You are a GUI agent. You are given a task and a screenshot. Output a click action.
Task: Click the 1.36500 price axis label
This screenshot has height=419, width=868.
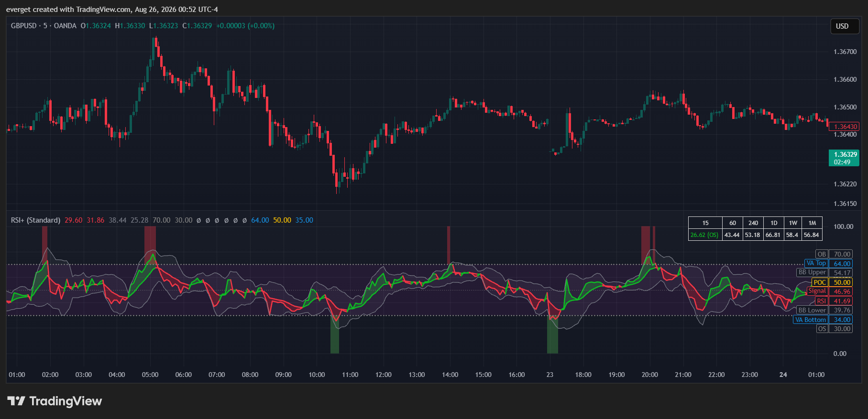tap(845, 107)
